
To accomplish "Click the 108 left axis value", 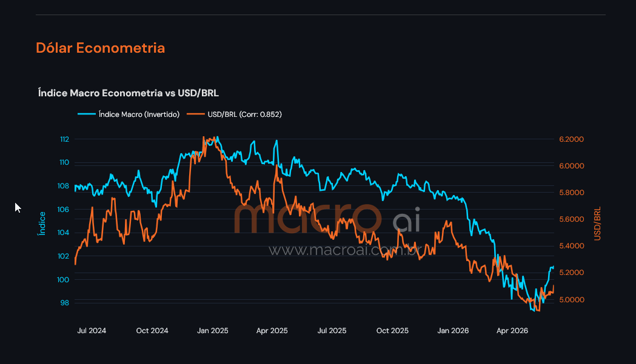I will pos(63,186).
